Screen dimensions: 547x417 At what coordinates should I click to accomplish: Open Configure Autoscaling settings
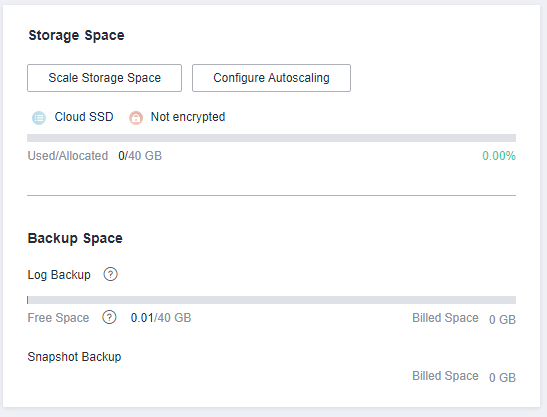click(271, 78)
